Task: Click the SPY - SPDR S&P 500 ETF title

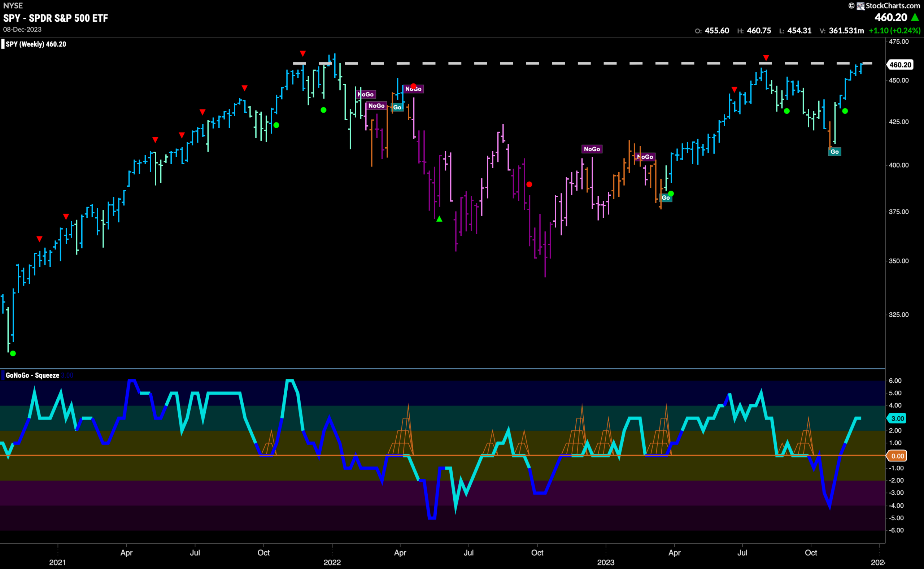Action: pyautogui.click(x=55, y=18)
